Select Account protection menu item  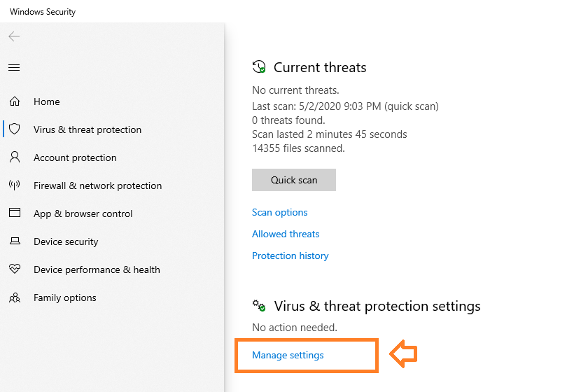[x=75, y=157]
